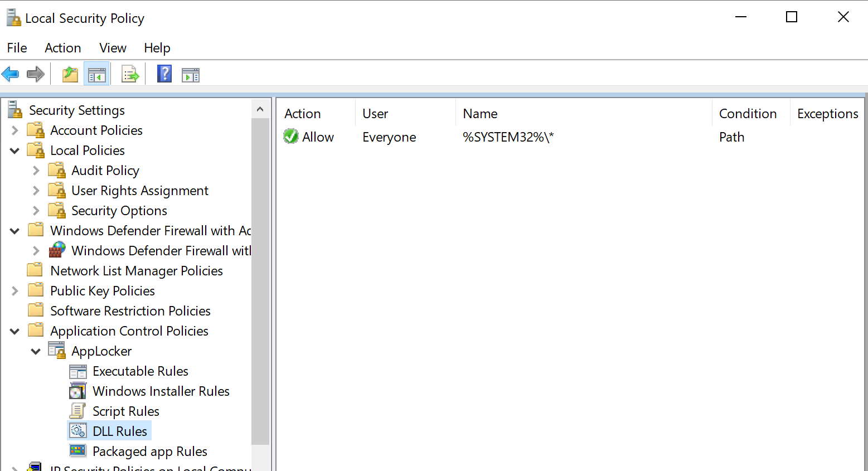Expand the Audit Policy node
Screen dimensions: 868x471
point(36,171)
